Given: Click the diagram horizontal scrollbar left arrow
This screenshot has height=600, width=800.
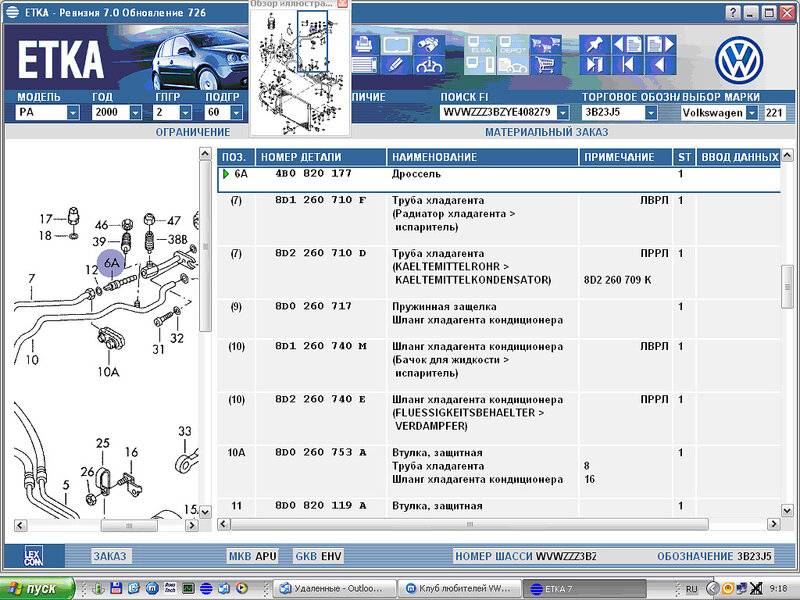Looking at the screenshot, I should pyautogui.click(x=20, y=525).
